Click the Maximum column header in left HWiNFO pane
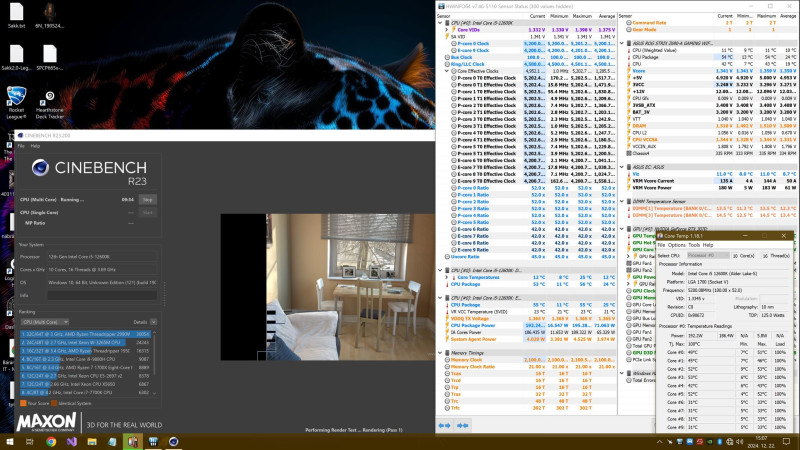The height and width of the screenshot is (450, 800). click(582, 16)
